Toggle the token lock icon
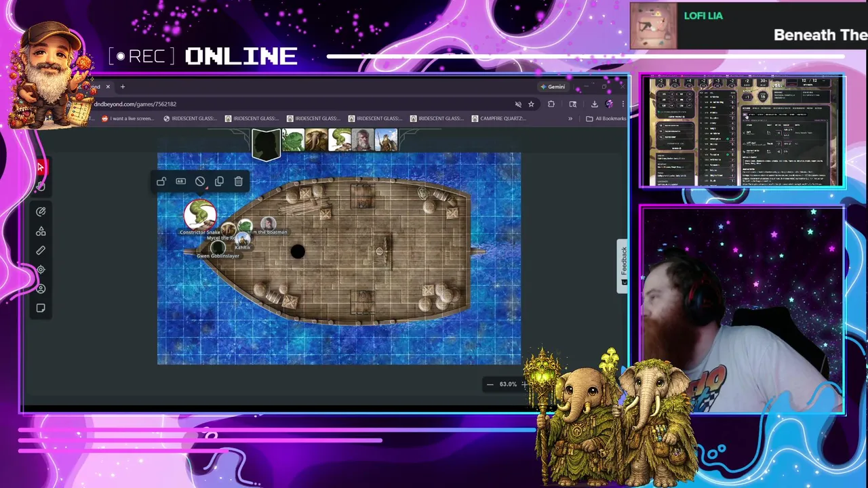The height and width of the screenshot is (488, 868). point(161,182)
